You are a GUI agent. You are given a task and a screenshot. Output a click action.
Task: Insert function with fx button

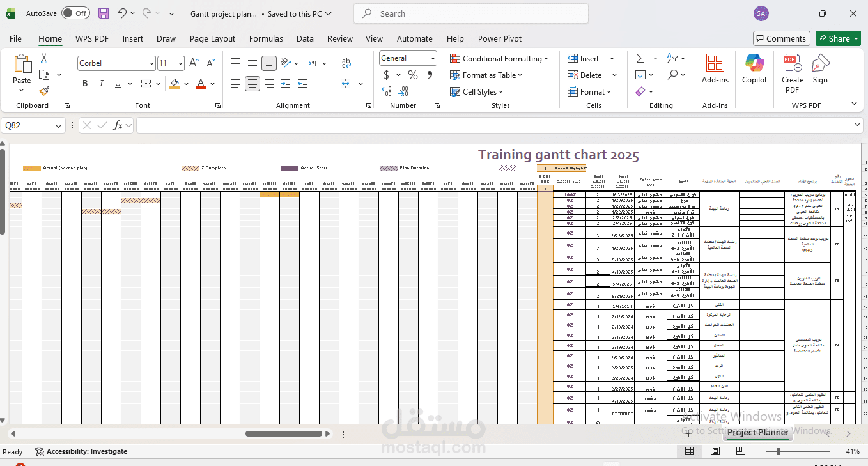click(x=118, y=125)
